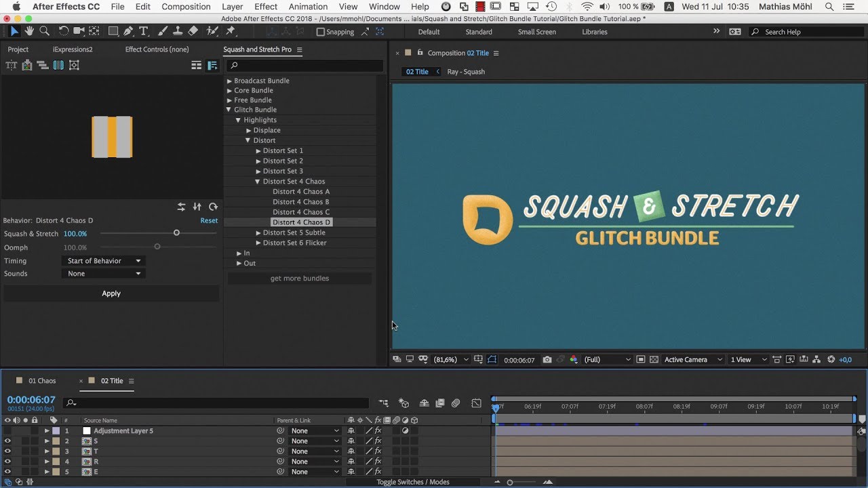Open the resolution dropdown showing Full
Viewport: 868px width, 488px height.
[608, 360]
